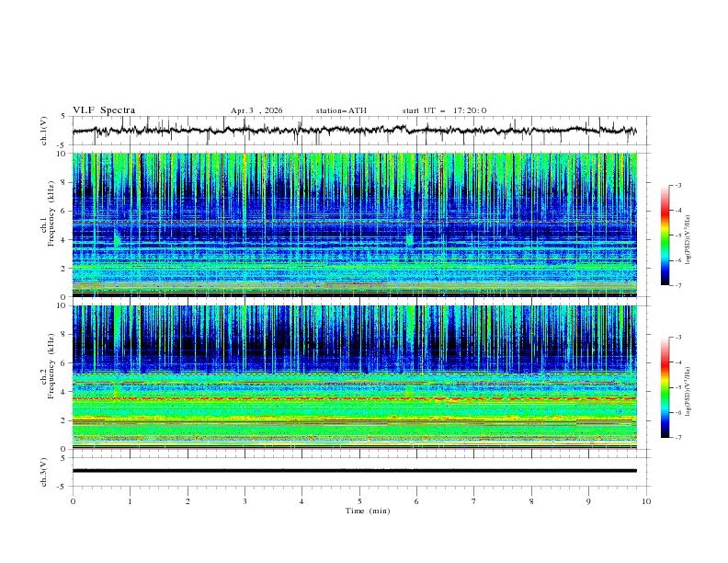This screenshot has height=563, width=728.
Task: Click the "ch.1(V)" waveform axis label
Action: 44,131
